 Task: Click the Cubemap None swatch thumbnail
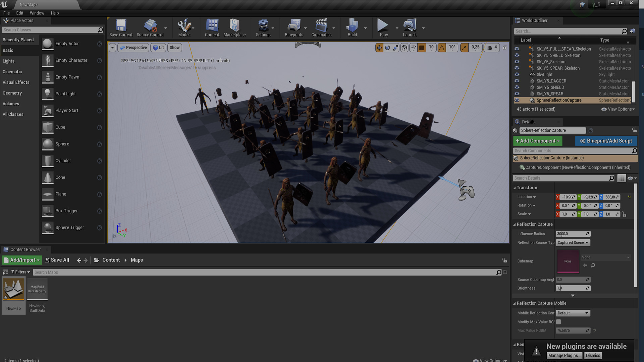click(568, 261)
